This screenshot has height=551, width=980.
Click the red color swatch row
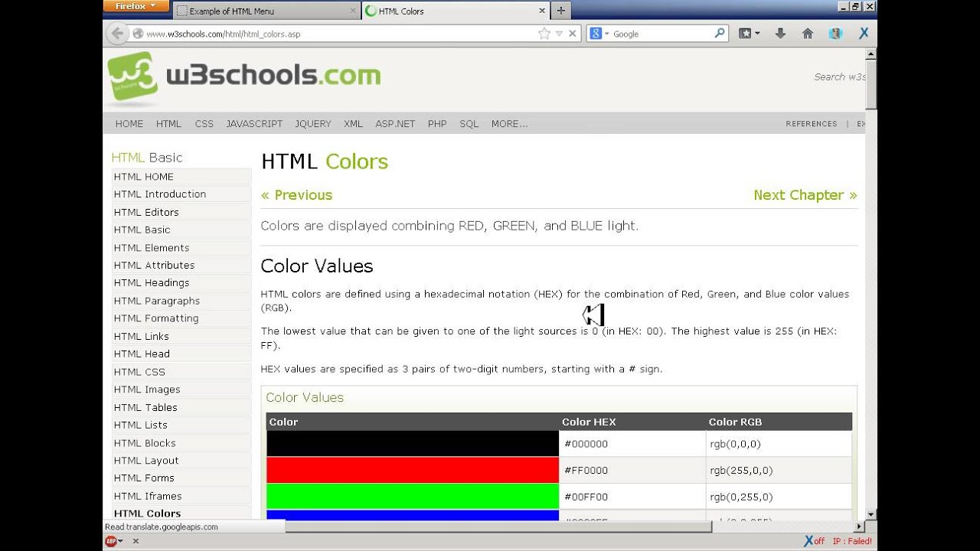click(413, 470)
